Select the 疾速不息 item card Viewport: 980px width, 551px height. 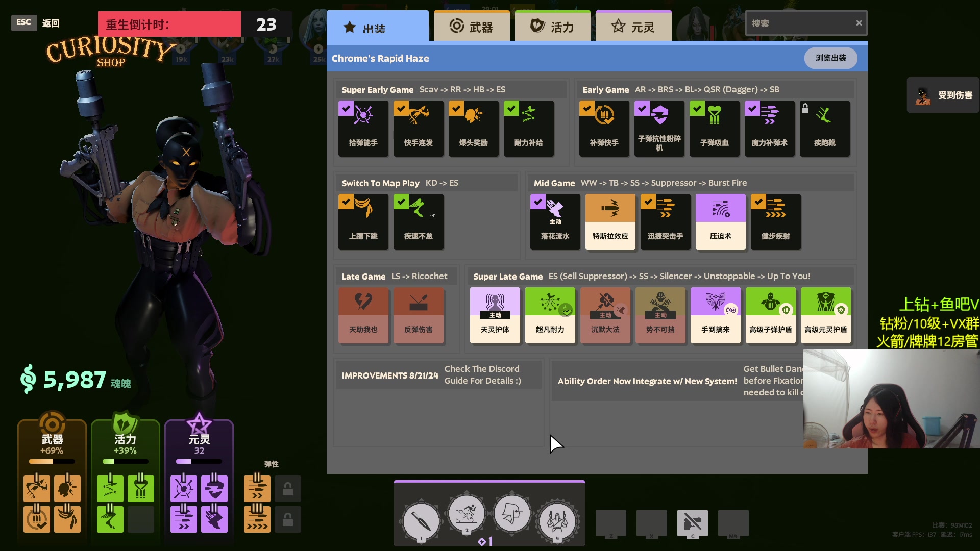(418, 222)
